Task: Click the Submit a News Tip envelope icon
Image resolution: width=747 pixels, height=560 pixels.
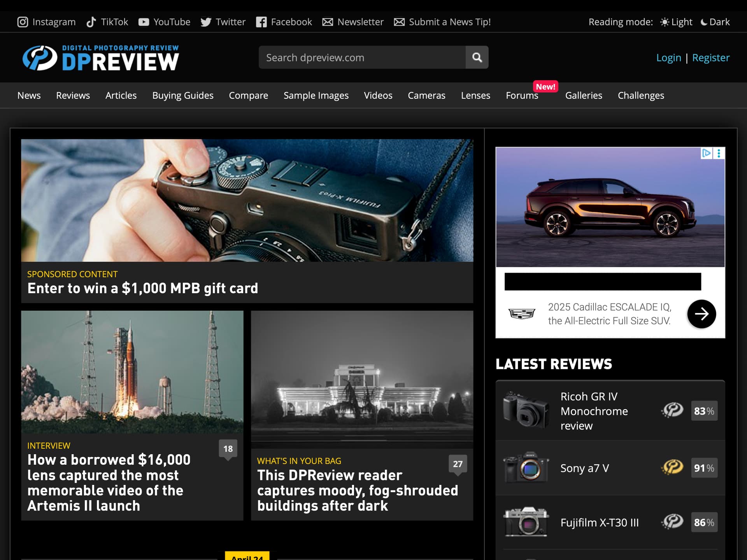Action: [x=399, y=22]
